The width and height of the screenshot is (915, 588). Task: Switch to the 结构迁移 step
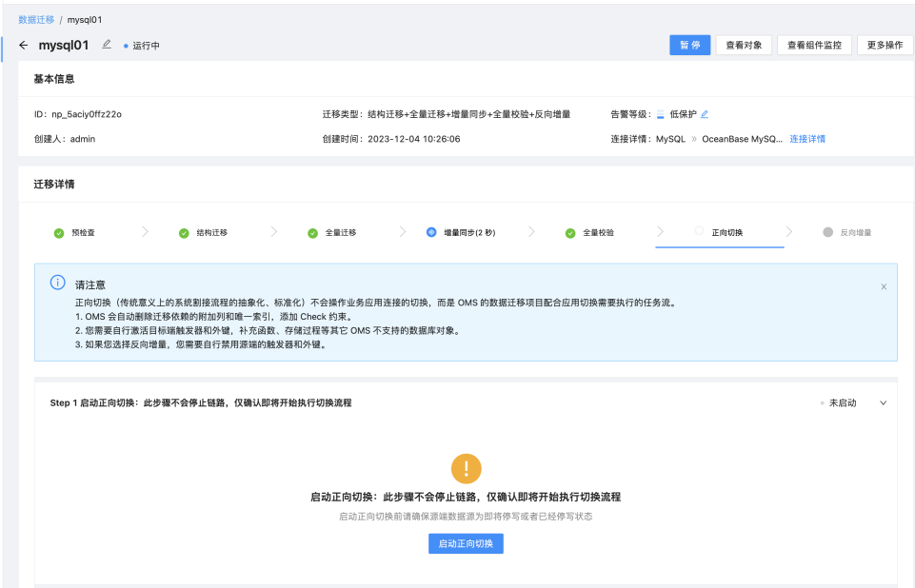(211, 233)
